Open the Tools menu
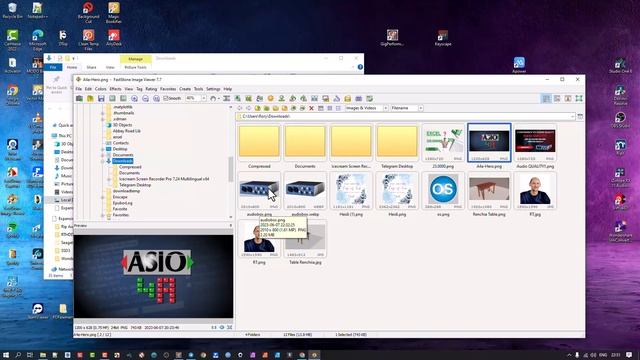Screen dimensions: 640x360 tap(198, 89)
